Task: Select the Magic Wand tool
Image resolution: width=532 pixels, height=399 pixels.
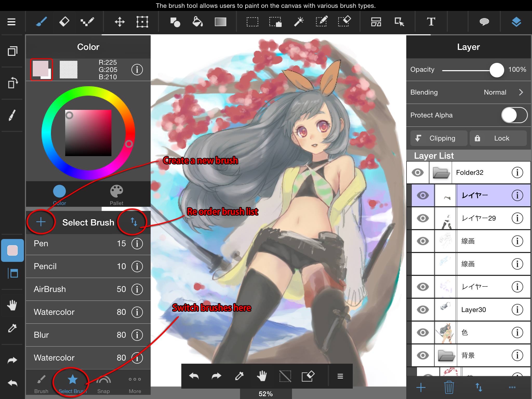Action: [299, 22]
